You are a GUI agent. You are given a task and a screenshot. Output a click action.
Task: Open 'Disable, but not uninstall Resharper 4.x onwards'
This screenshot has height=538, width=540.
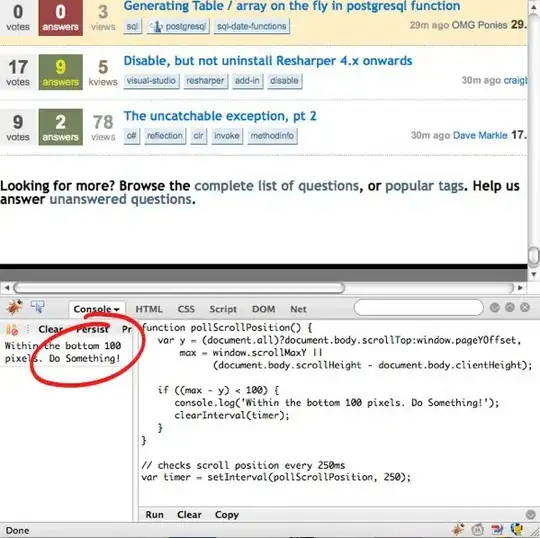(268, 61)
